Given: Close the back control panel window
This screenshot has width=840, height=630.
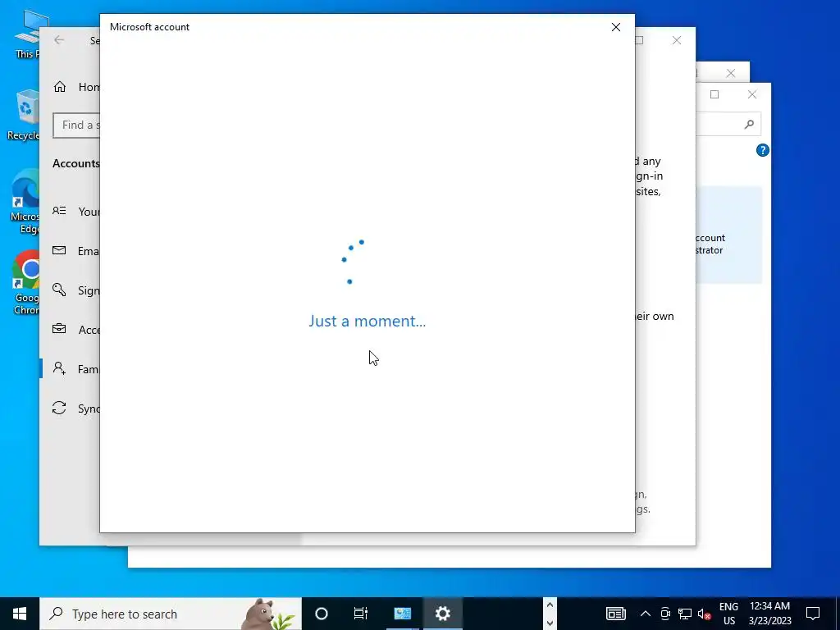Looking at the screenshot, I should coord(752,95).
